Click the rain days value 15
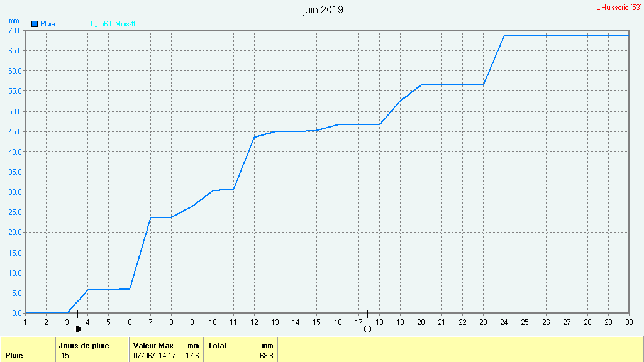The image size is (644, 362). tap(65, 356)
